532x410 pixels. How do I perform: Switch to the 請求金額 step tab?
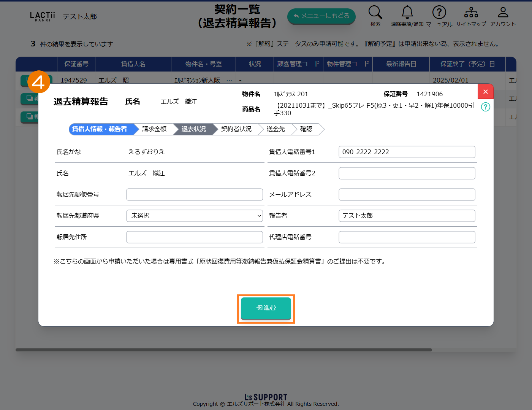(x=154, y=129)
